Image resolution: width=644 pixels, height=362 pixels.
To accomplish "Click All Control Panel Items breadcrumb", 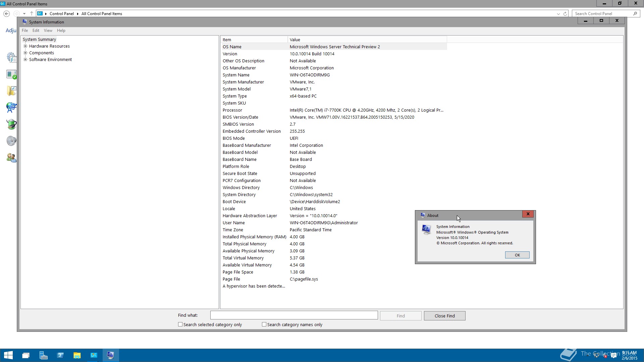I will pos(102,14).
